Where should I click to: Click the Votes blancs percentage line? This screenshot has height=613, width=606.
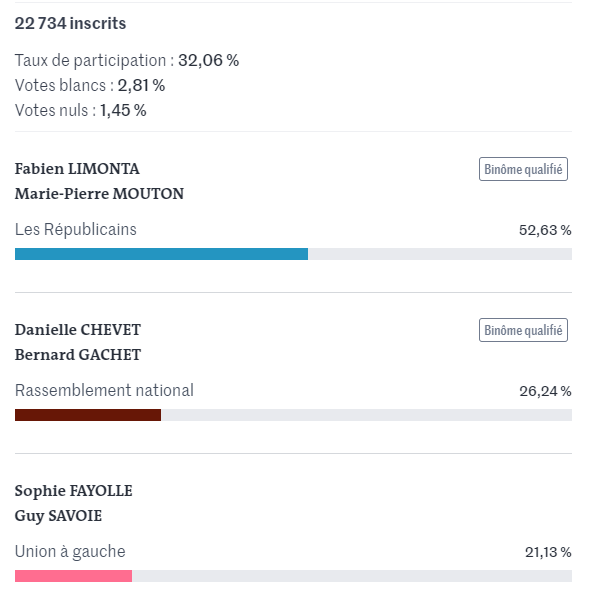coord(90,85)
